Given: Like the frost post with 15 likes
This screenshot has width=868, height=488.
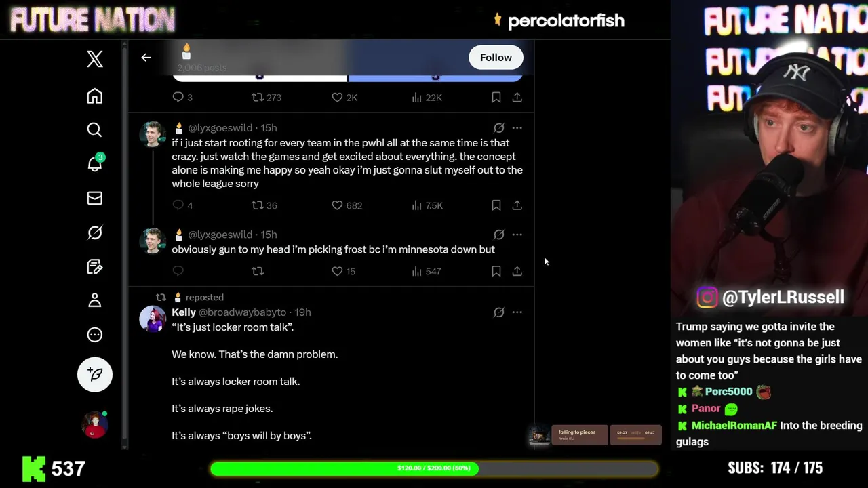Looking at the screenshot, I should pos(343,271).
